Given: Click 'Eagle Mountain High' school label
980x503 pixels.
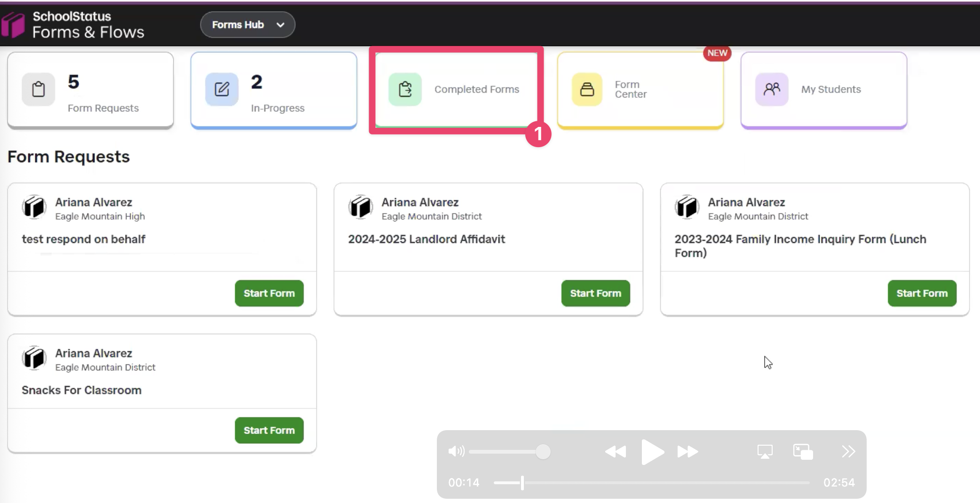Looking at the screenshot, I should 100,216.
